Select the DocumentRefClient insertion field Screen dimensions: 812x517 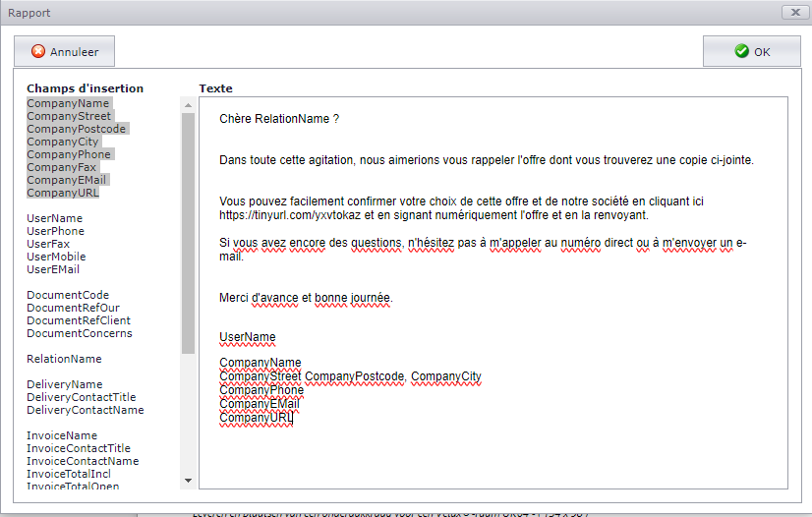coord(79,320)
